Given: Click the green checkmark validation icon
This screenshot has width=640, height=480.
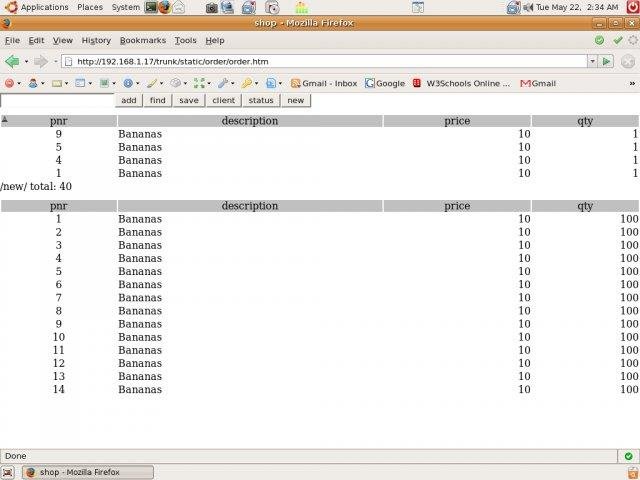Looking at the screenshot, I should click(618, 40).
